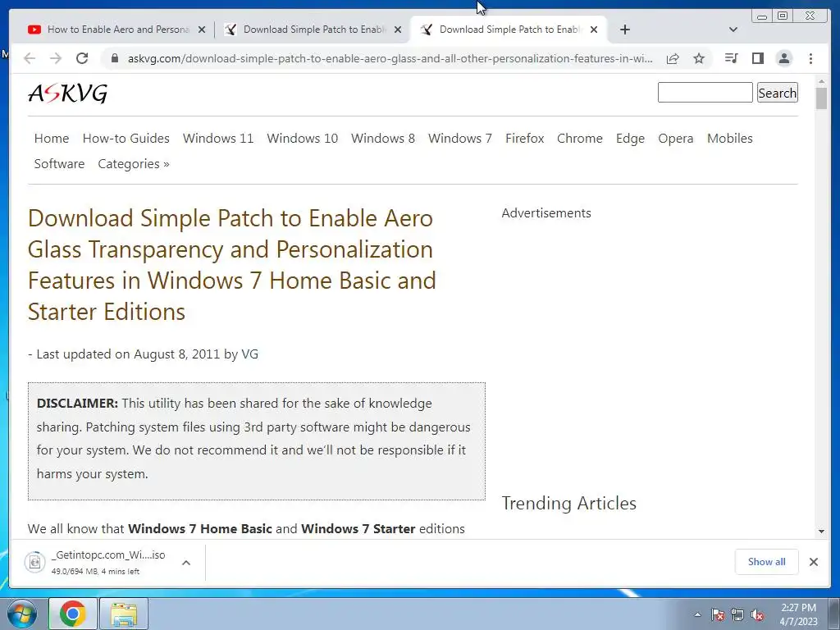Click the muted volume tray icon
Viewport: 840px width, 630px height.
pyautogui.click(x=757, y=614)
